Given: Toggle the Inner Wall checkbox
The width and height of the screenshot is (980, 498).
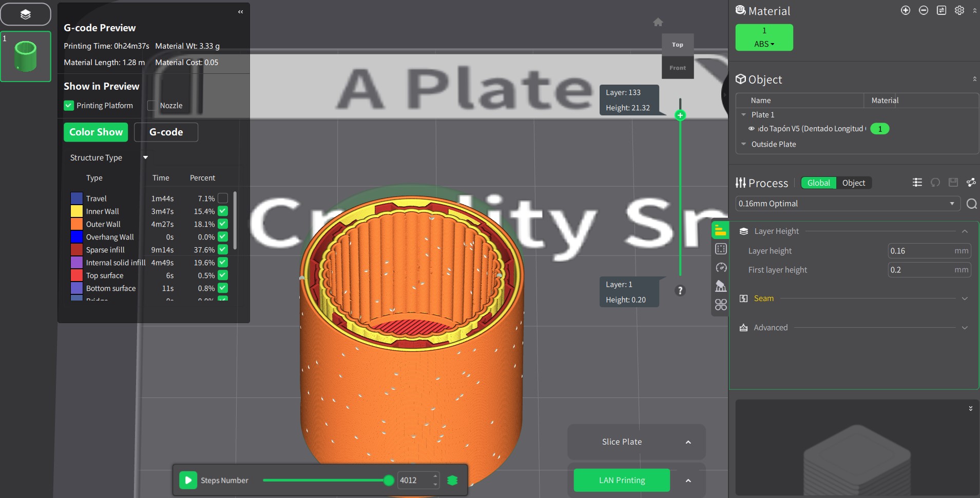Looking at the screenshot, I should (x=223, y=211).
